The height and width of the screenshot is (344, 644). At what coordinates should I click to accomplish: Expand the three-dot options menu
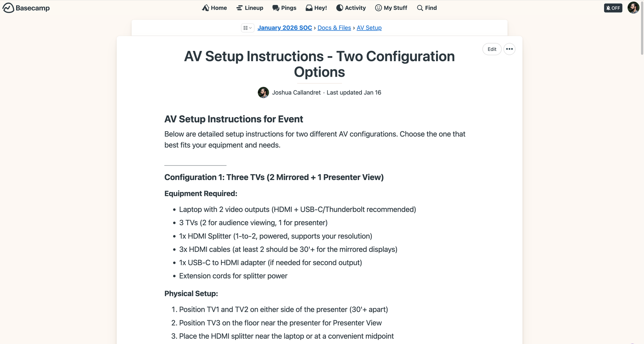coord(509,49)
